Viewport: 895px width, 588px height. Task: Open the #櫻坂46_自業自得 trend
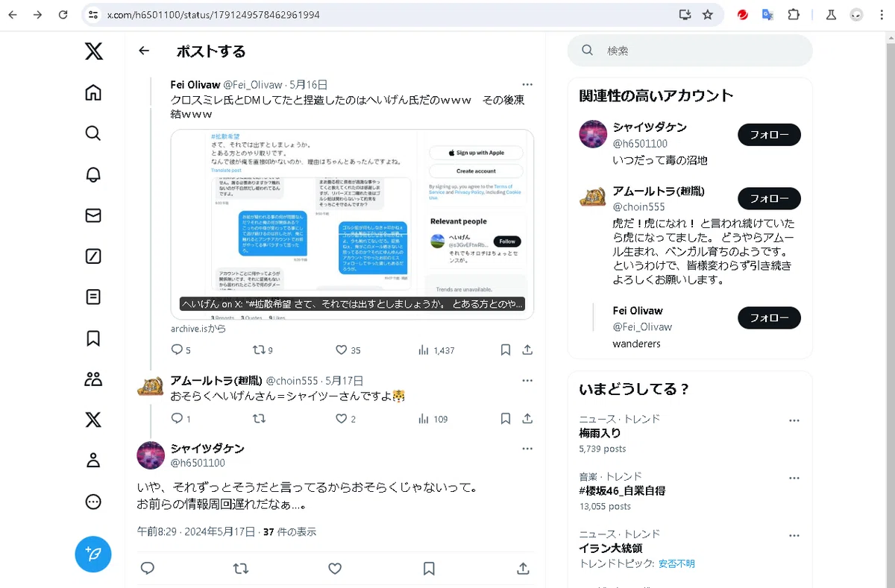622,490
